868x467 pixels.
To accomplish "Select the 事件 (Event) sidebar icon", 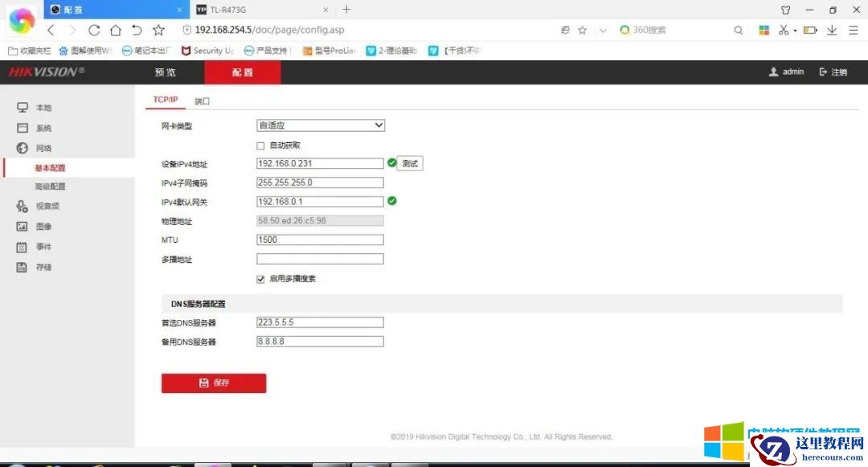I will 44,247.
